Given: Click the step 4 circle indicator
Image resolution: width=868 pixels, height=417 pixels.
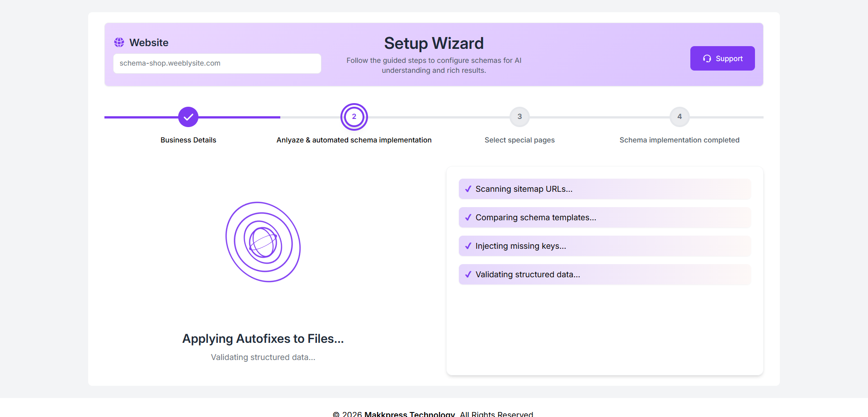Looking at the screenshot, I should pyautogui.click(x=679, y=117).
